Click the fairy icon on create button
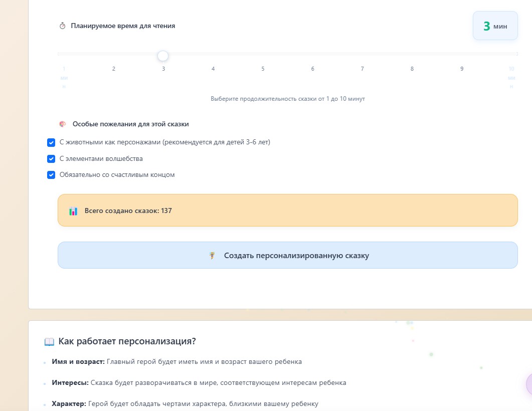The image size is (532, 411). [212, 255]
